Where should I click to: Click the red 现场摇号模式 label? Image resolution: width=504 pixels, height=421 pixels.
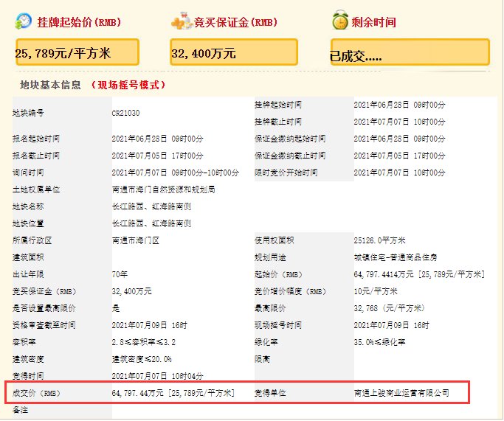(128, 85)
